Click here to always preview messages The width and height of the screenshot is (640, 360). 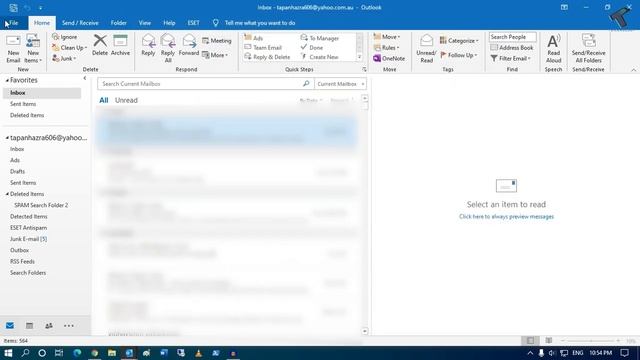point(506,216)
